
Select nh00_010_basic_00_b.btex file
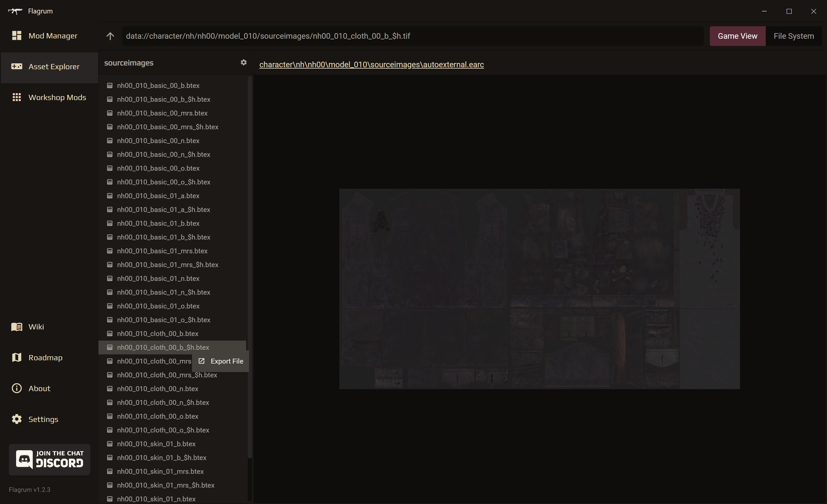coord(158,86)
